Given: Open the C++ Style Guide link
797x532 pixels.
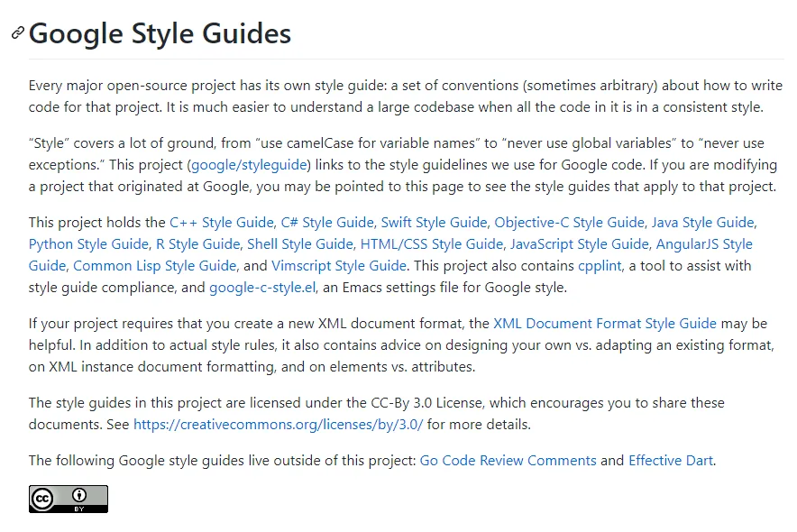Looking at the screenshot, I should click(x=222, y=222).
